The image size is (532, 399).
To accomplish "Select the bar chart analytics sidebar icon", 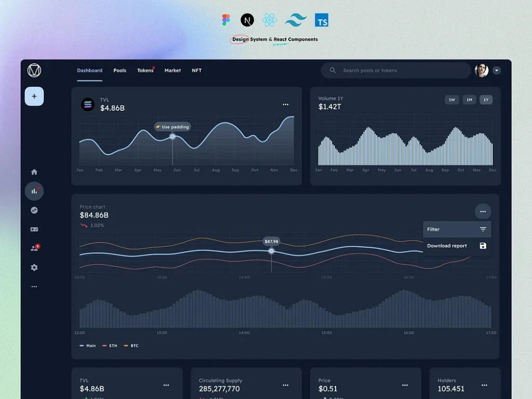I will tap(34, 191).
